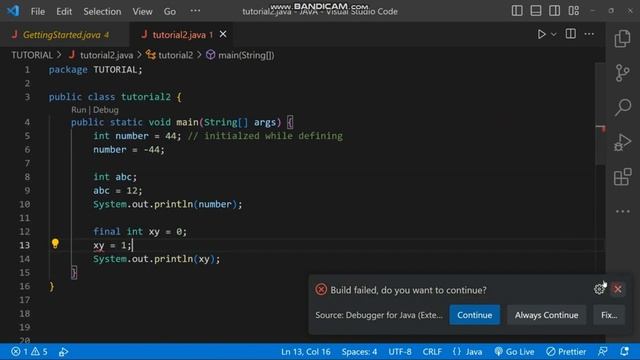This screenshot has width=640, height=360.
Task: Click the Fix... button in the notification
Action: [609, 315]
